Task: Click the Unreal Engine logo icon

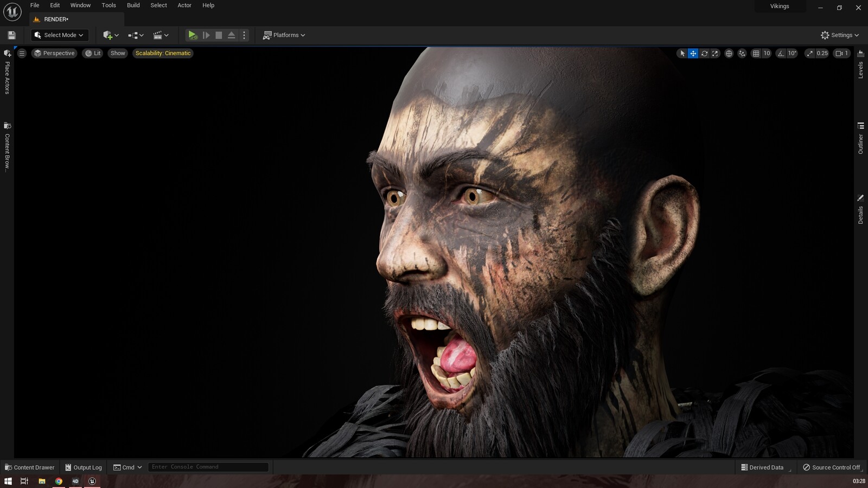Action: point(12,11)
